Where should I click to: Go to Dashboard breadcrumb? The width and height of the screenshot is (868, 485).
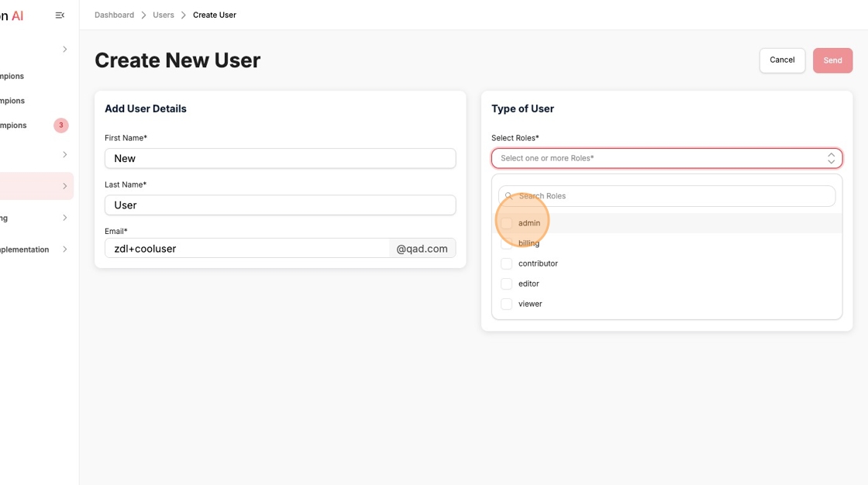click(x=114, y=15)
